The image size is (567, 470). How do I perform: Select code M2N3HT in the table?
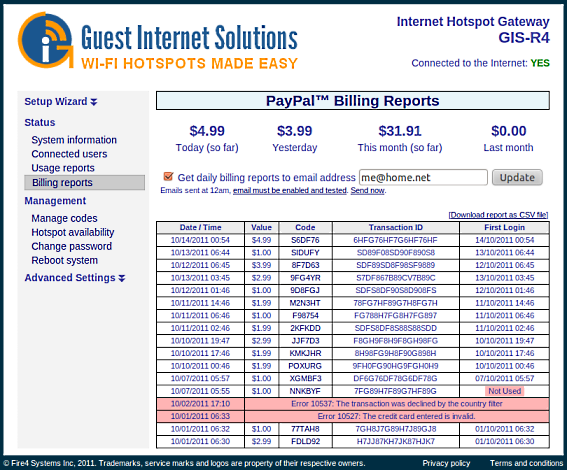tap(305, 303)
